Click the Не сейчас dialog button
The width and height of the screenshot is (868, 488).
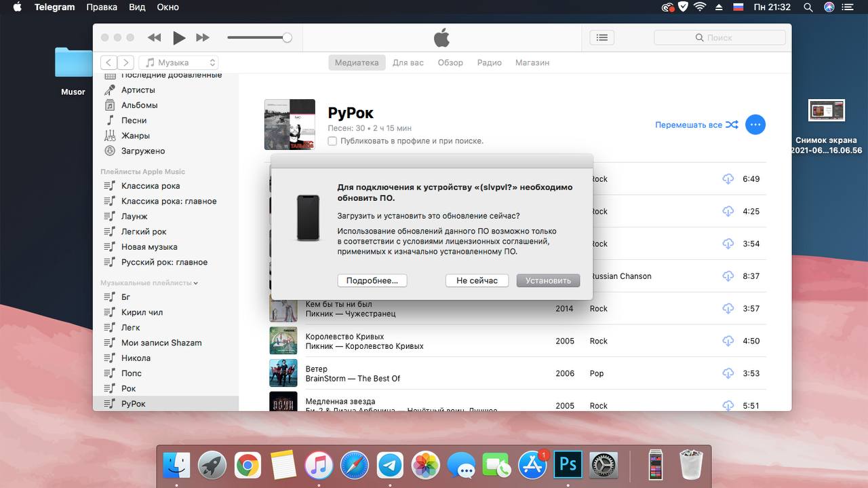coord(477,280)
